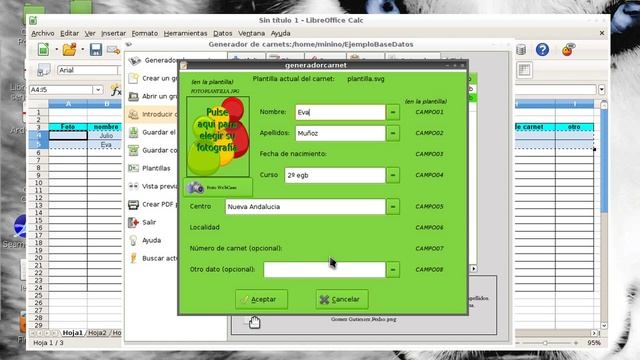The image size is (640, 360).
Task: Click the Arial font name box
Action: (x=87, y=70)
